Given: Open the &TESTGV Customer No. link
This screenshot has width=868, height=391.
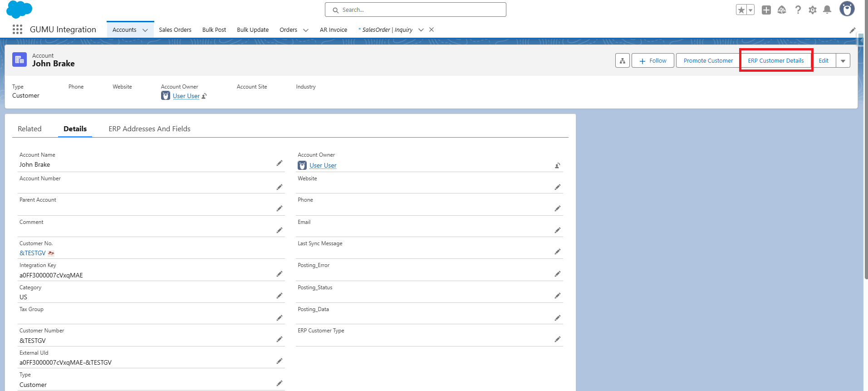Looking at the screenshot, I should point(33,253).
